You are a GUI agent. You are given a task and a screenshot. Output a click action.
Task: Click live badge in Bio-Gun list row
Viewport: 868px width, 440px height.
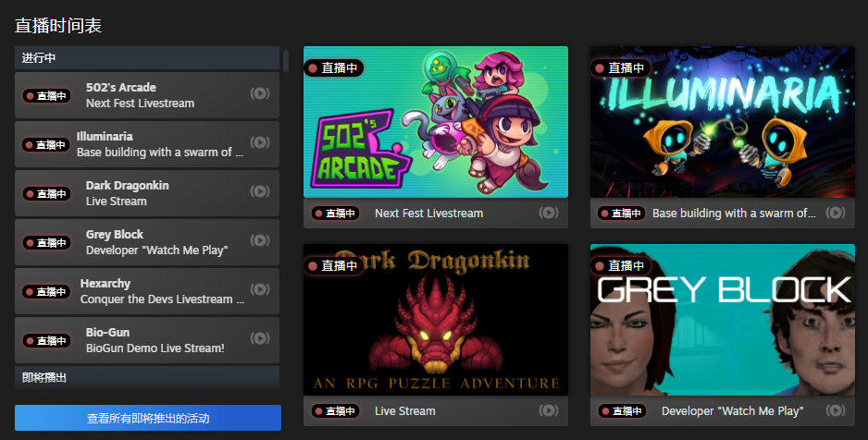point(46,340)
